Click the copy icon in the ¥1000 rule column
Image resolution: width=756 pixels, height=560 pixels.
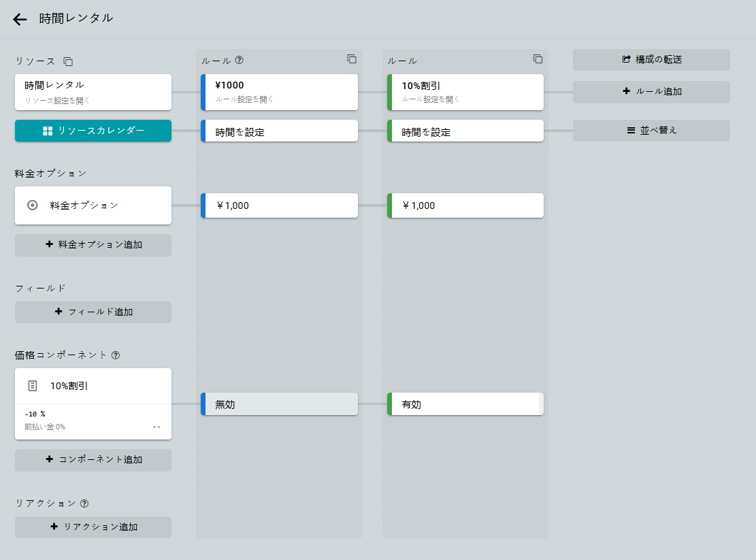pyautogui.click(x=351, y=59)
